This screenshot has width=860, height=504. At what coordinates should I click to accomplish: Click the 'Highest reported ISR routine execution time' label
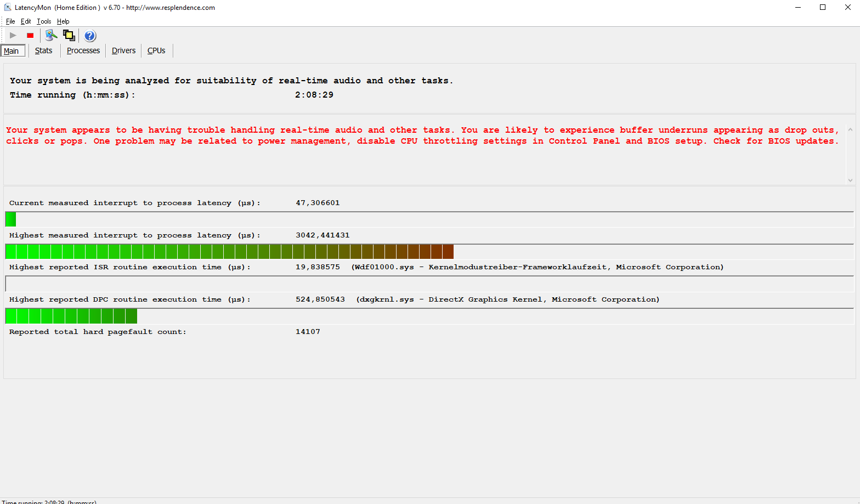pyautogui.click(x=130, y=267)
